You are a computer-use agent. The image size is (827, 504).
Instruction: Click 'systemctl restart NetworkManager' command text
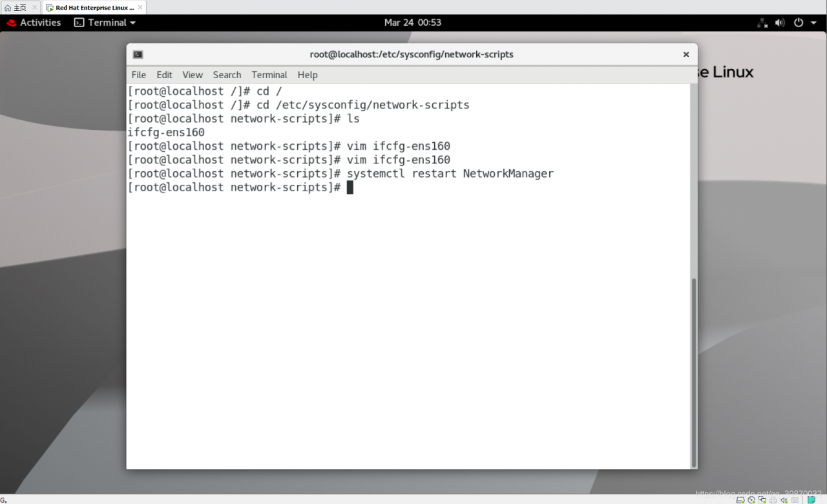pyautogui.click(x=450, y=174)
